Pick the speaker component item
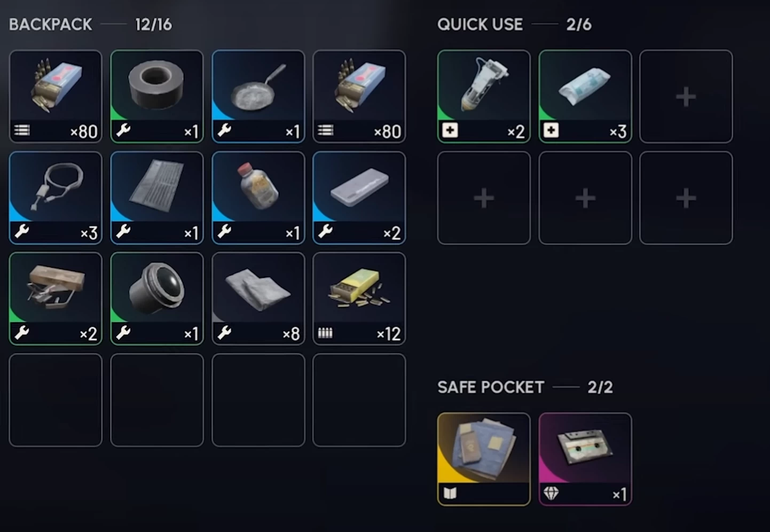This screenshot has height=532, width=770. [x=157, y=299]
